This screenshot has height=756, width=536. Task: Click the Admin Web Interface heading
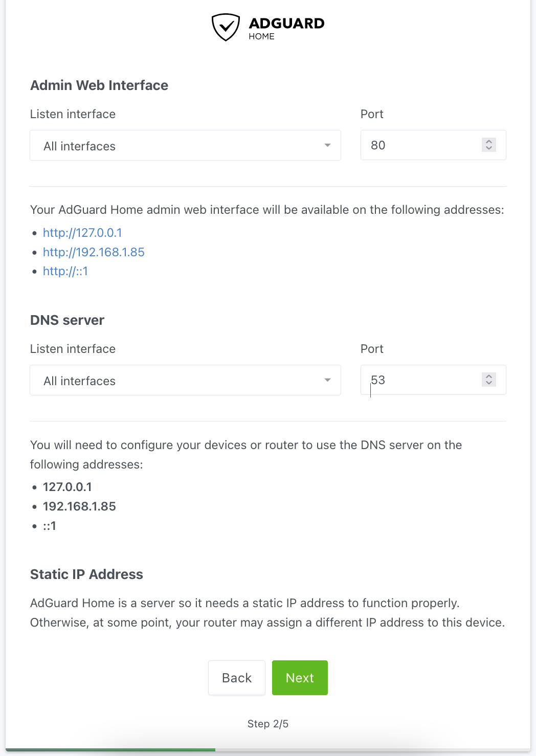click(x=99, y=85)
